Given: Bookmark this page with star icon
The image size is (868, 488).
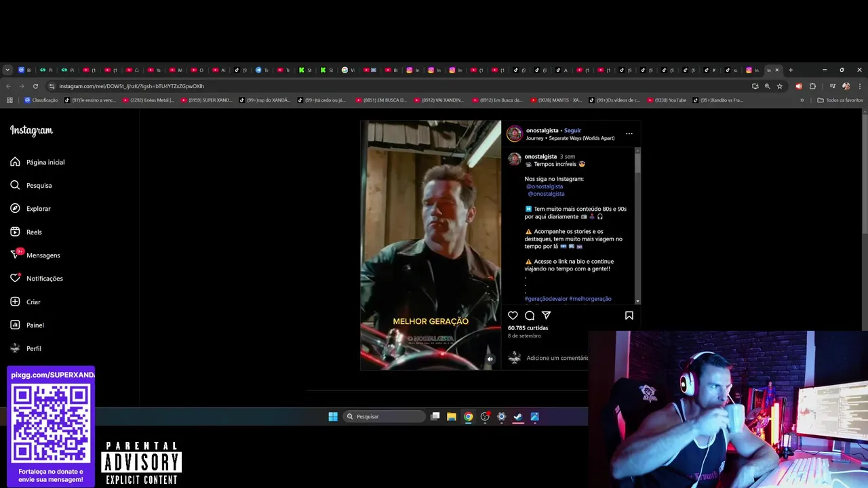Looking at the screenshot, I should (x=780, y=86).
